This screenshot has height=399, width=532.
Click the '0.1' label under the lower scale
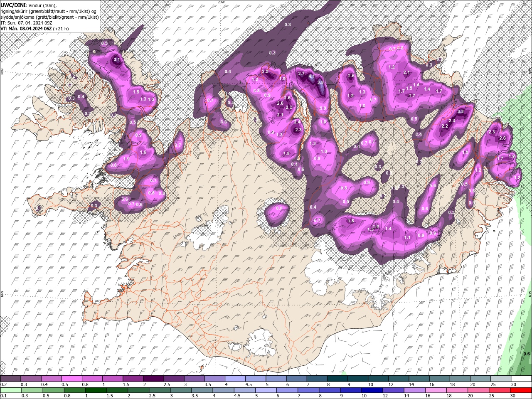click(4, 396)
